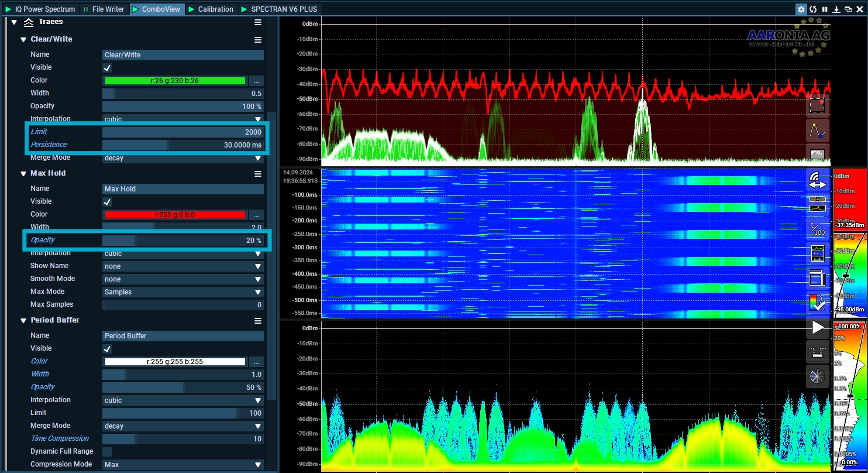Open the gear settings icon in the top bar
The image size is (868, 473).
[x=801, y=9]
